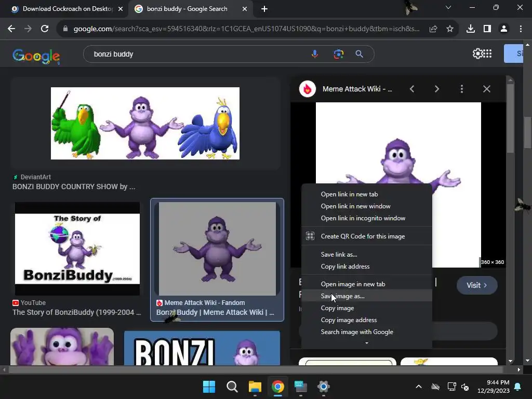
Task: Click the Meme Attack Wiki flame logo
Action: click(308, 89)
